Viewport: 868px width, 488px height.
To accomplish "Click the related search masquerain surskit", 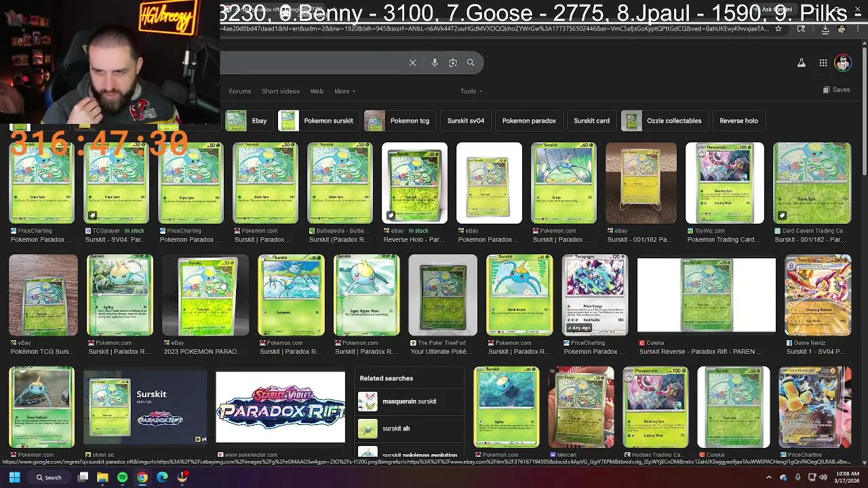I will coord(410,401).
